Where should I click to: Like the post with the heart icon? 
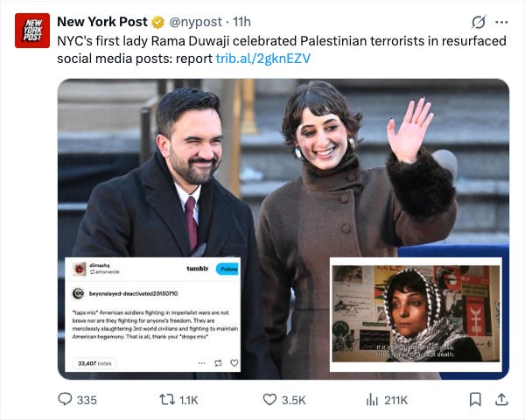click(x=269, y=400)
